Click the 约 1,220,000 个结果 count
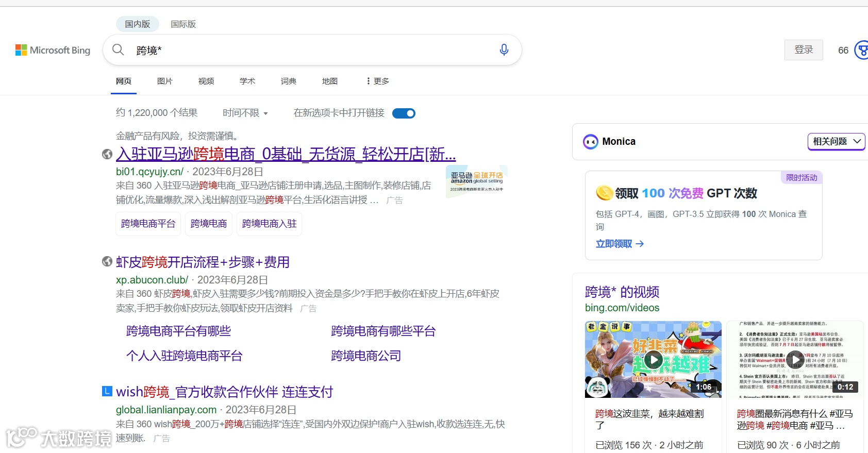Image resolution: width=868 pixels, height=453 pixels. tap(157, 113)
